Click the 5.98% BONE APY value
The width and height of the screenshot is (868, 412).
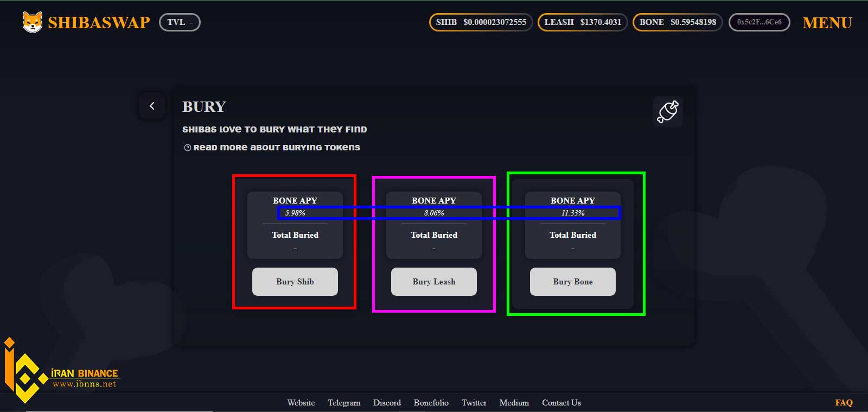coord(295,213)
